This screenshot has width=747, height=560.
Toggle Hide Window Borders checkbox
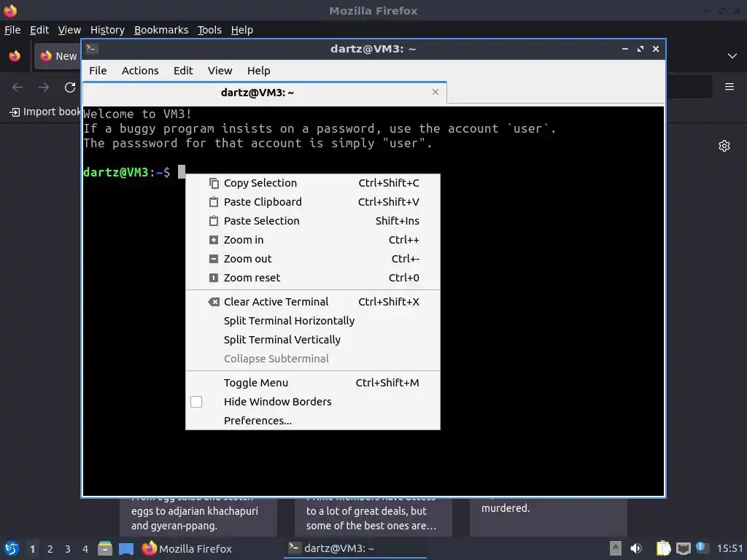pyautogui.click(x=196, y=402)
